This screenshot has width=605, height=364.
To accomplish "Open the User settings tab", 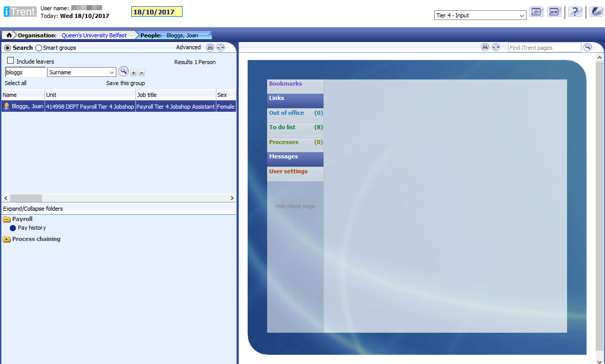I will coord(288,171).
